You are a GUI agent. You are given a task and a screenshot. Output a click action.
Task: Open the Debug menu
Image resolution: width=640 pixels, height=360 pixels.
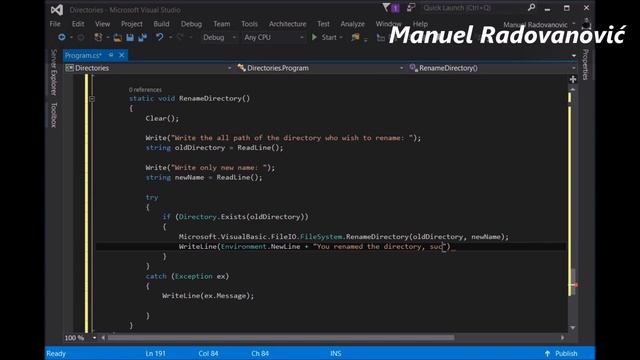coord(191,24)
